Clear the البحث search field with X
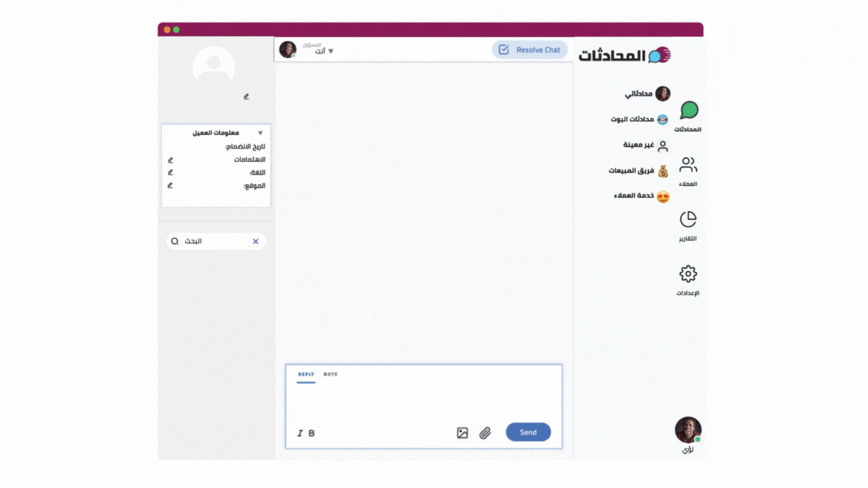The height and width of the screenshot is (488, 868). click(255, 241)
